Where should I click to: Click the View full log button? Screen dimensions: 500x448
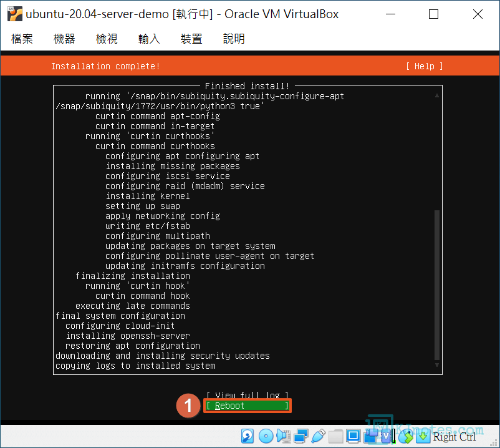(x=248, y=396)
